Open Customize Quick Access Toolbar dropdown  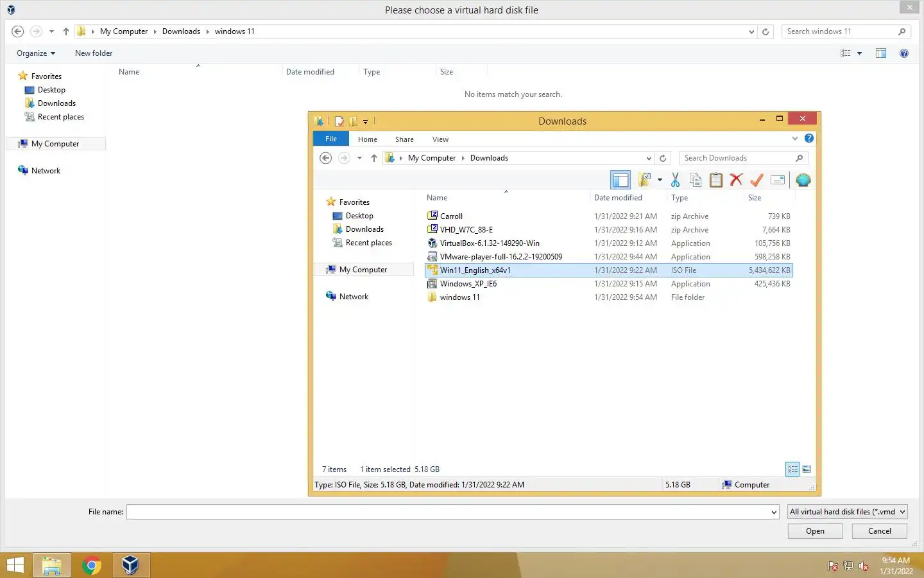click(x=365, y=121)
